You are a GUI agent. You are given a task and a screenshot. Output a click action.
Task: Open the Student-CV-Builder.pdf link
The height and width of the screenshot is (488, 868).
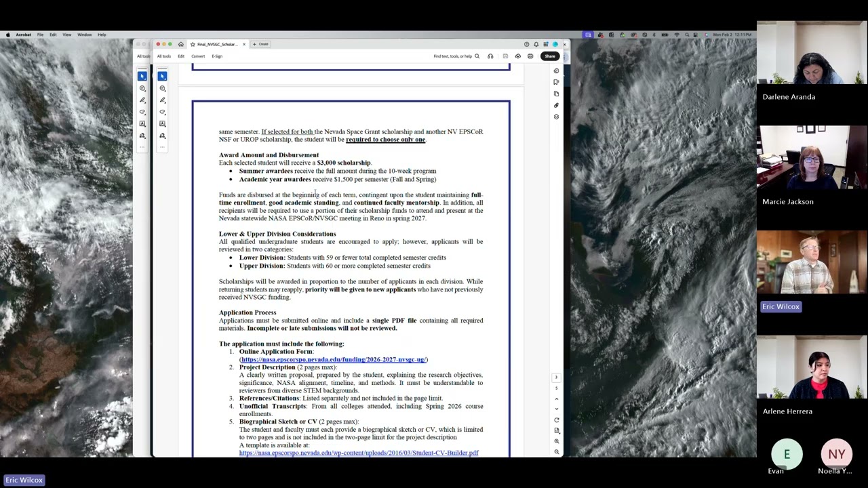pyautogui.click(x=359, y=453)
